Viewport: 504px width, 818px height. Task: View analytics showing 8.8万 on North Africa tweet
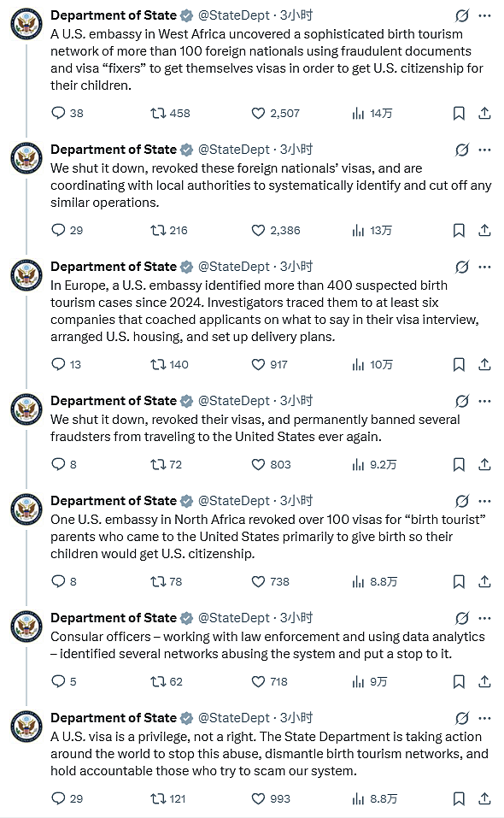coord(375,581)
